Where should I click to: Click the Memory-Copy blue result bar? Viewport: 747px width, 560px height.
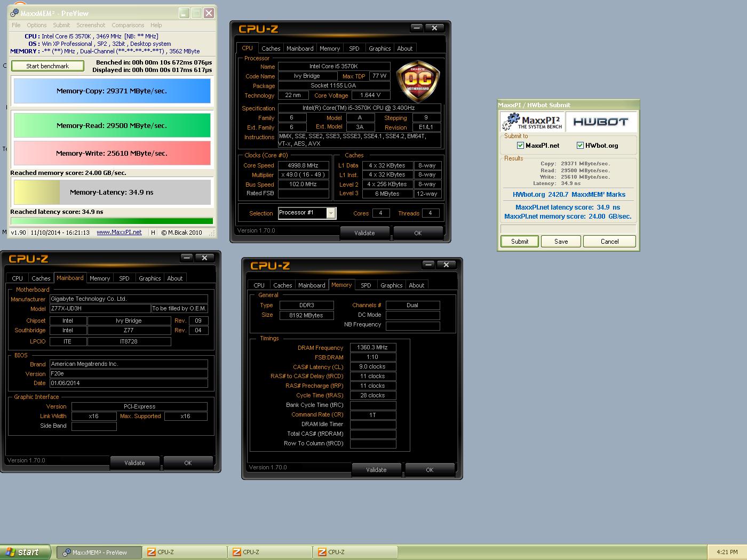(x=112, y=91)
